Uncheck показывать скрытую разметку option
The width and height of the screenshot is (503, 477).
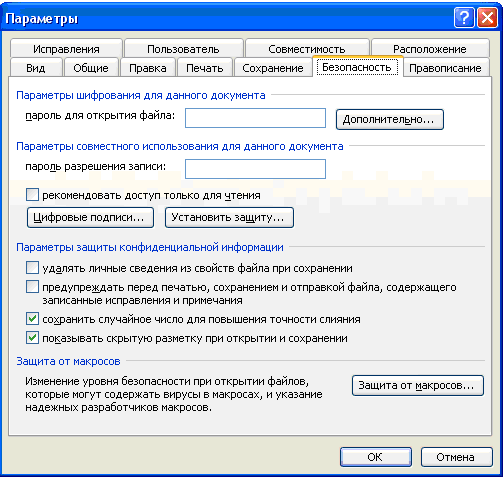click(x=32, y=338)
